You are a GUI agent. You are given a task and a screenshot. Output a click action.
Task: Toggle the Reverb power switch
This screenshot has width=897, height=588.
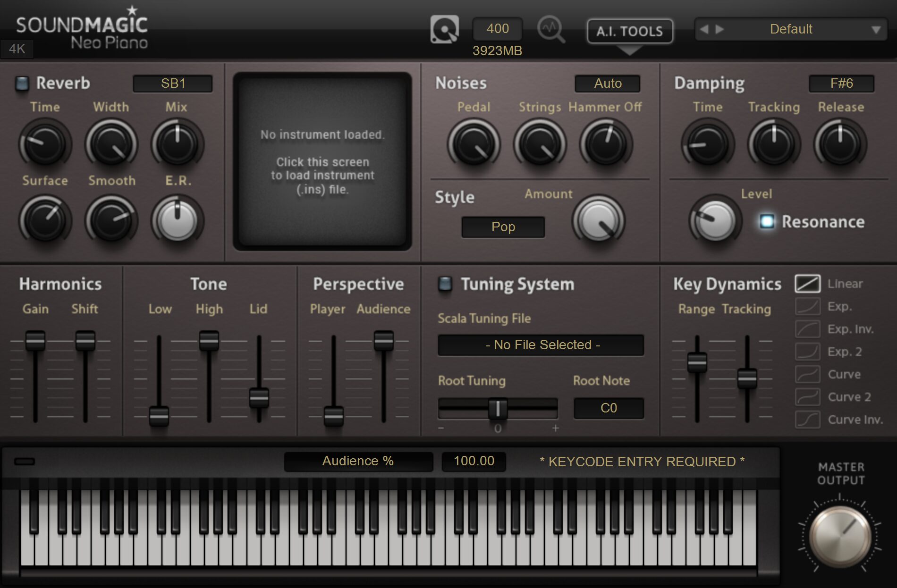pyautogui.click(x=22, y=83)
